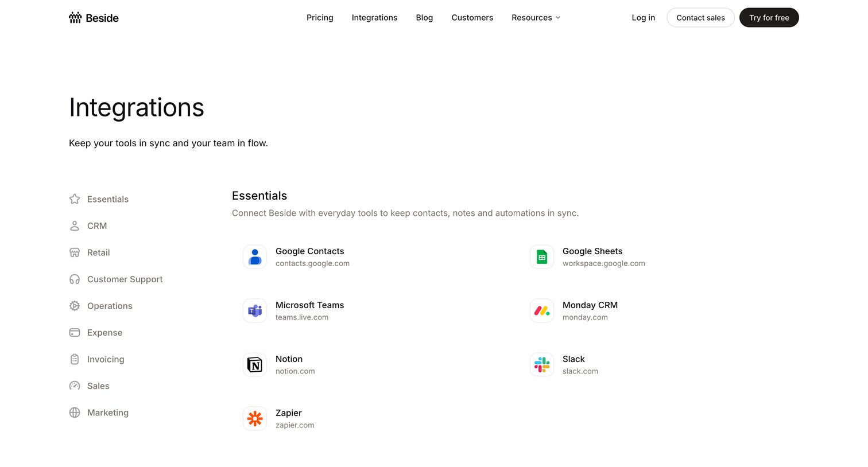The image size is (868, 467).
Task: Click the zapier.com text
Action: click(x=295, y=425)
